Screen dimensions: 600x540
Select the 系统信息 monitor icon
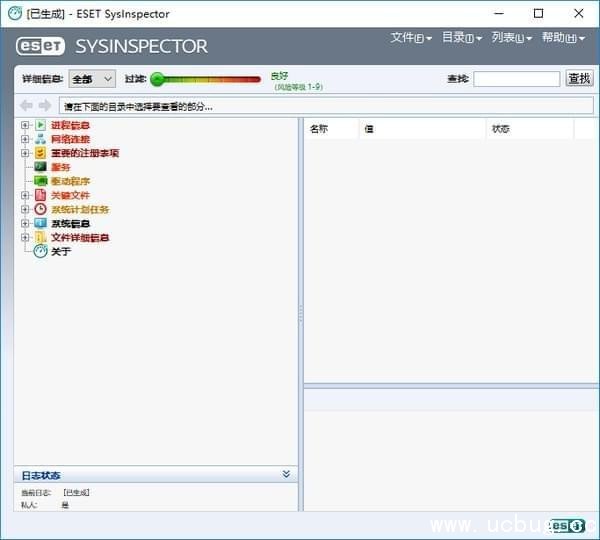(41, 223)
